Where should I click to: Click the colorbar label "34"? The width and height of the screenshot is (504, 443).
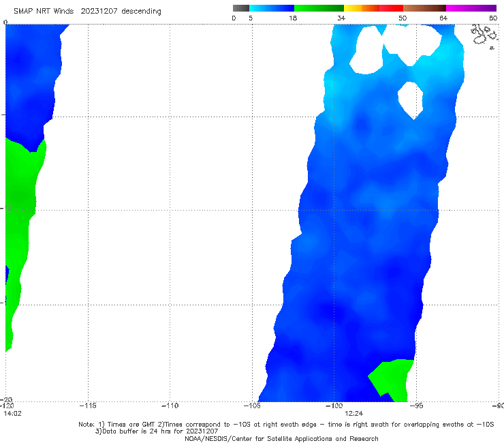click(341, 18)
